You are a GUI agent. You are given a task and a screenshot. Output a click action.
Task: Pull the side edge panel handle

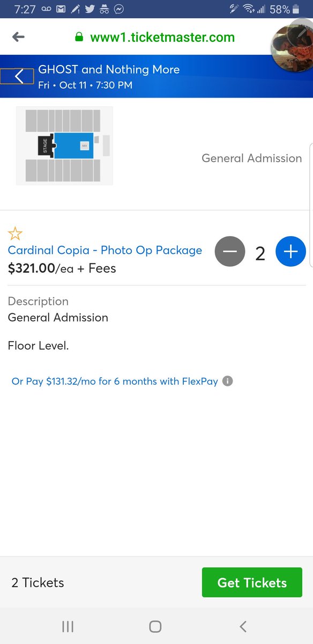click(310, 206)
